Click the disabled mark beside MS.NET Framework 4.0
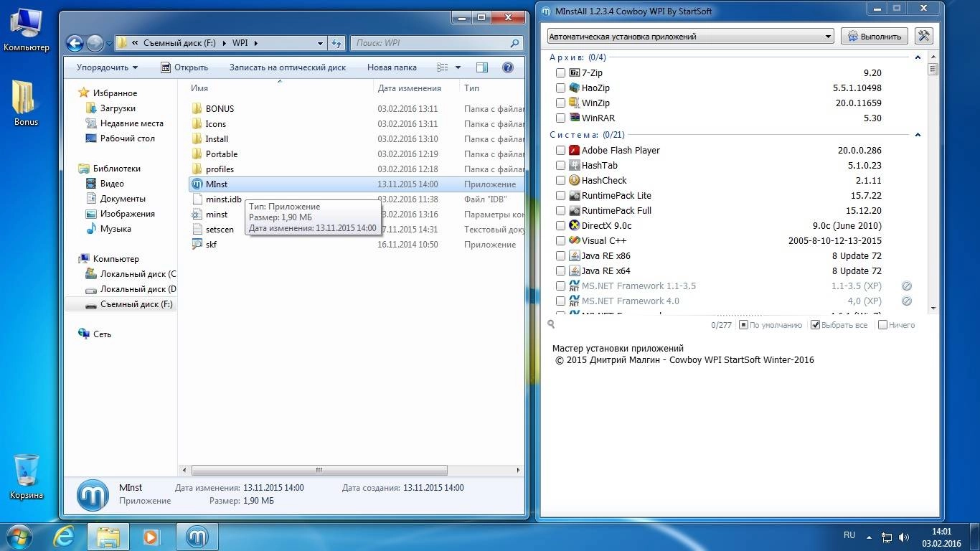Screen dimensions: 980x551 click(x=907, y=301)
